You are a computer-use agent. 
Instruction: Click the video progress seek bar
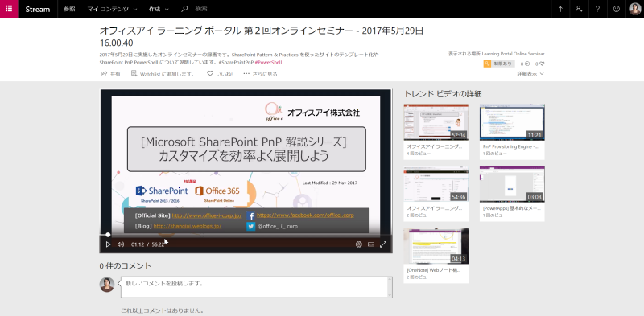click(246, 235)
